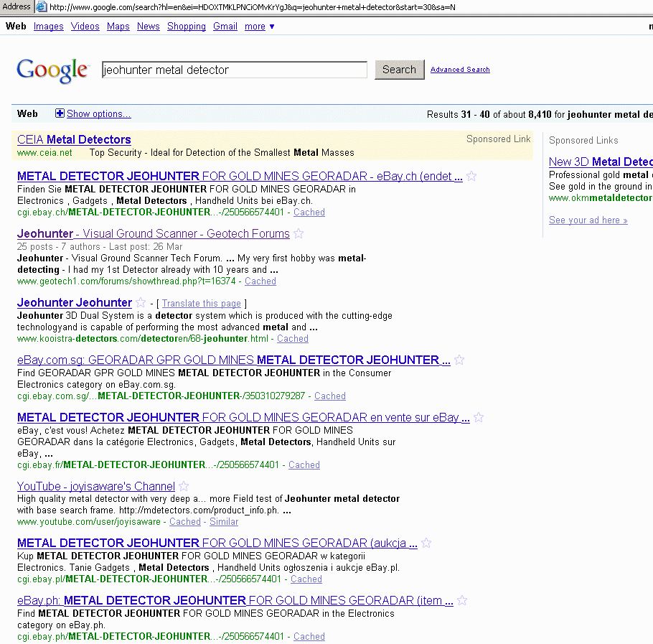The width and height of the screenshot is (653, 644).
Task: Open the Jeohunter Jeohunter result title
Action: click(75, 302)
